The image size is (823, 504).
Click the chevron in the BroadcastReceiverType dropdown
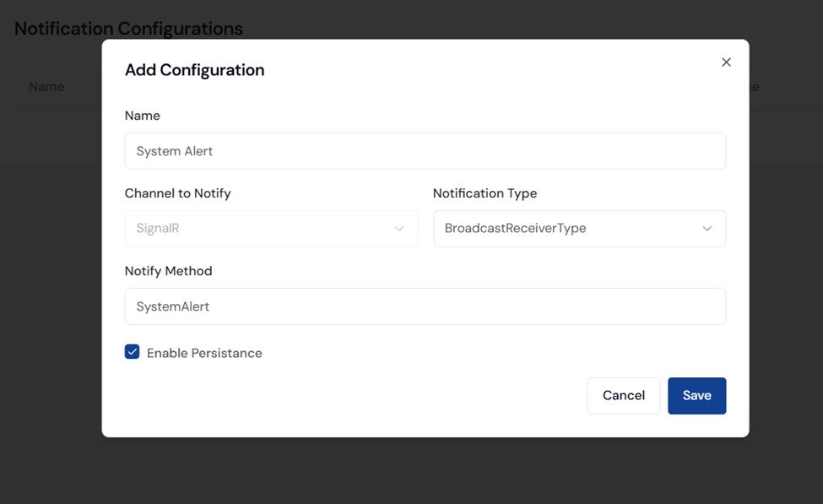(707, 229)
